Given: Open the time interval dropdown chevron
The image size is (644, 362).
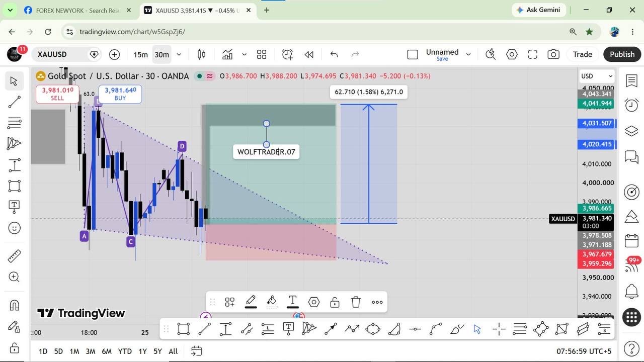Looking at the screenshot, I should [179, 54].
